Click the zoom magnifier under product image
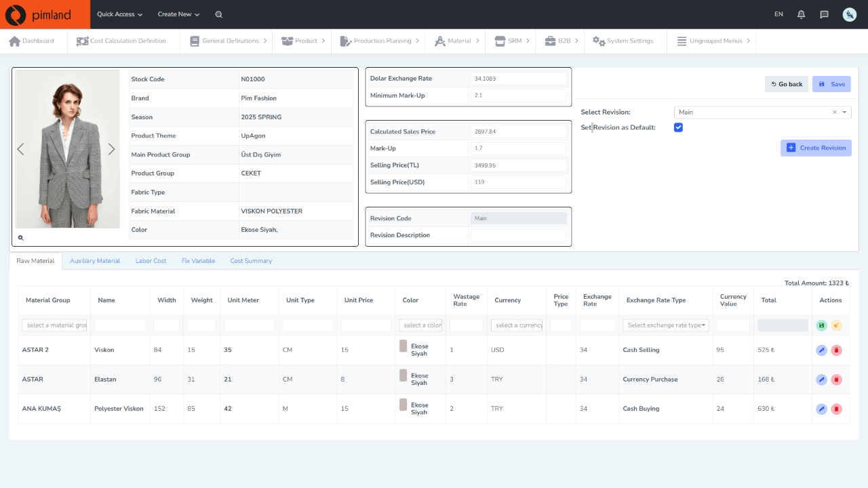Image resolution: width=868 pixels, height=488 pixels. tap(21, 238)
